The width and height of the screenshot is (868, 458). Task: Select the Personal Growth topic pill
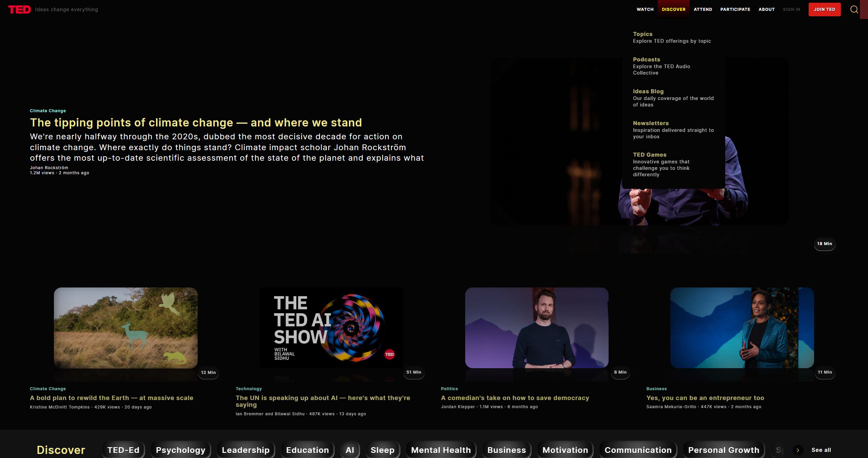coord(724,450)
